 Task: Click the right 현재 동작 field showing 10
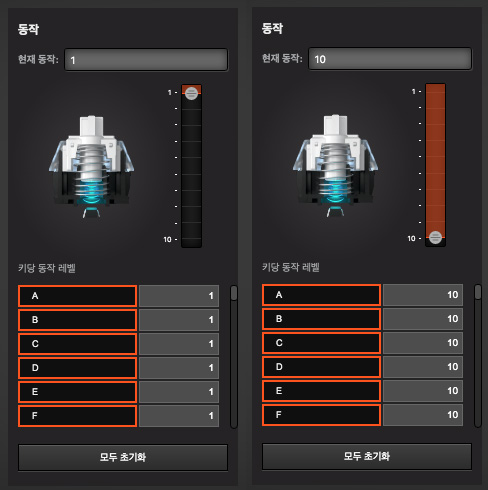click(390, 59)
